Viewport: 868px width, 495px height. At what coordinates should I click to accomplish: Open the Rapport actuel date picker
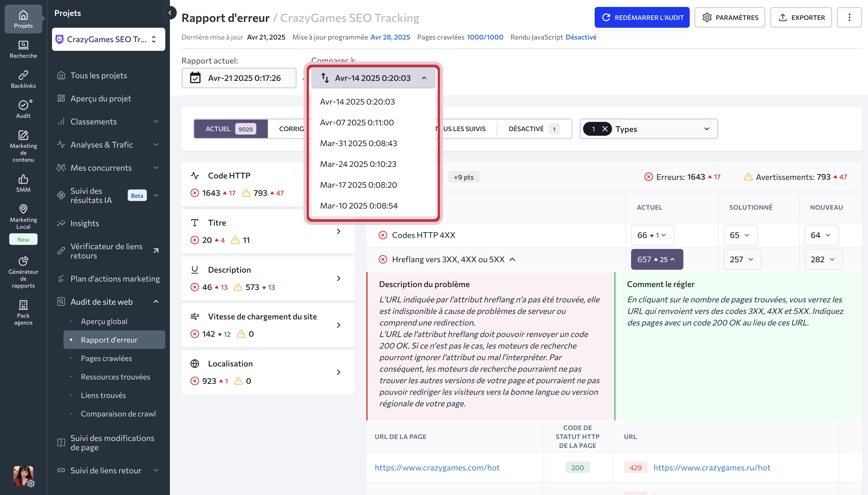tap(239, 78)
